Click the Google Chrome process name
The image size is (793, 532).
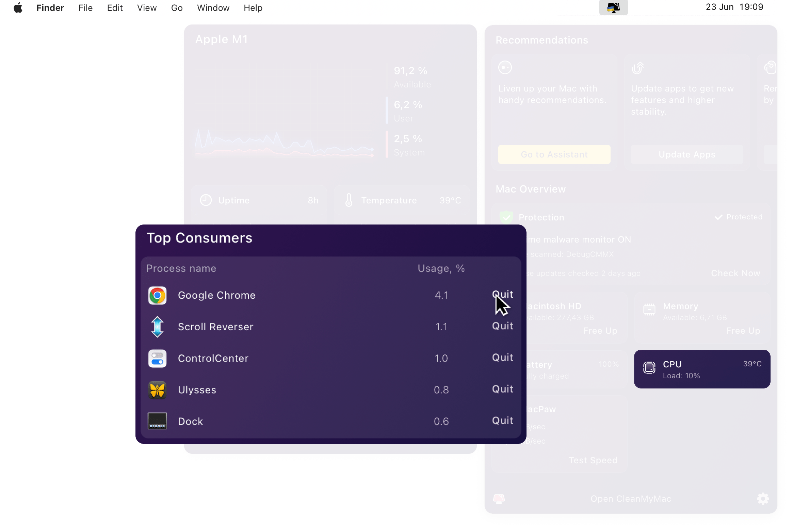coord(216,296)
